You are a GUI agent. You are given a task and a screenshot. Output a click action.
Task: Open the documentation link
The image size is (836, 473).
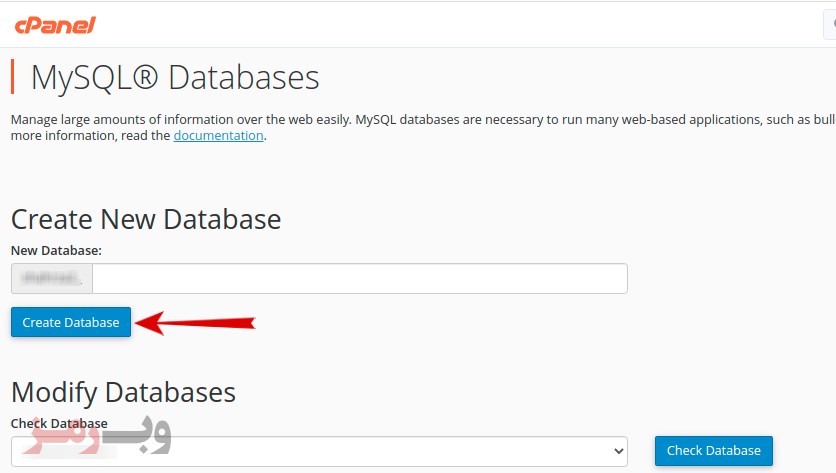point(219,135)
